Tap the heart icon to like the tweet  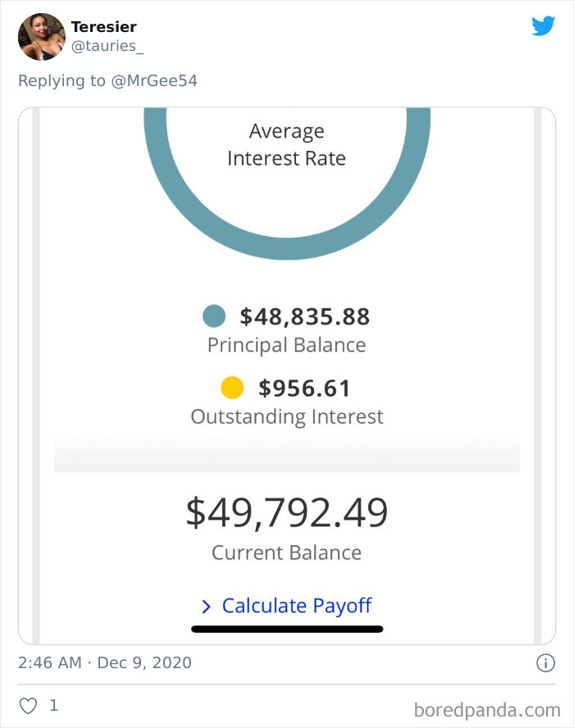pyautogui.click(x=29, y=705)
